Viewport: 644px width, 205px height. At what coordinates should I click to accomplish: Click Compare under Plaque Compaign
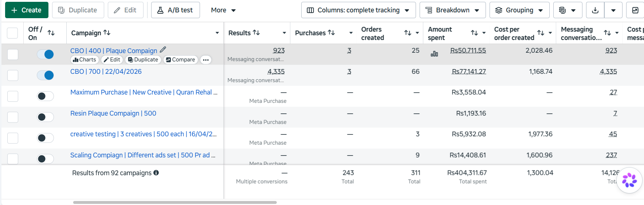pos(180,60)
